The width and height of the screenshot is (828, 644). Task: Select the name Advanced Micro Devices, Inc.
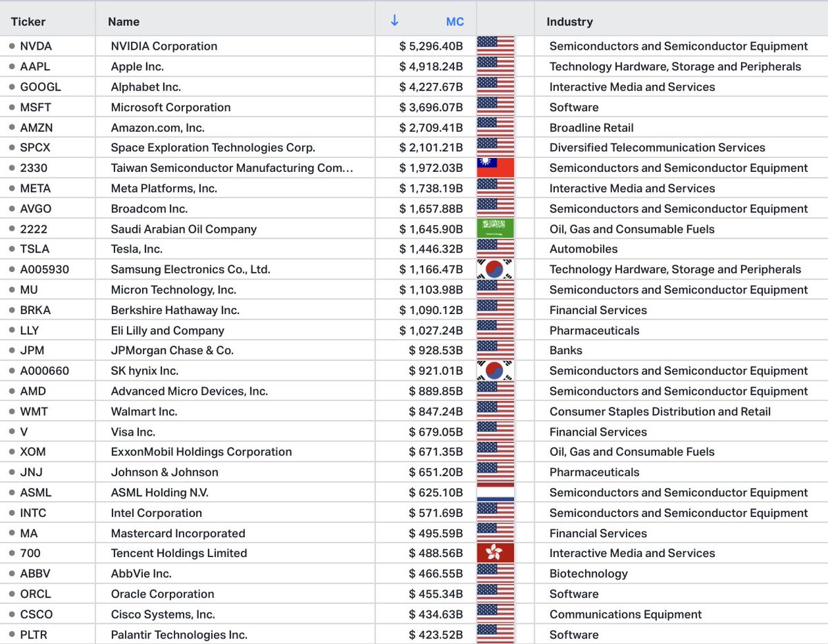click(x=189, y=391)
